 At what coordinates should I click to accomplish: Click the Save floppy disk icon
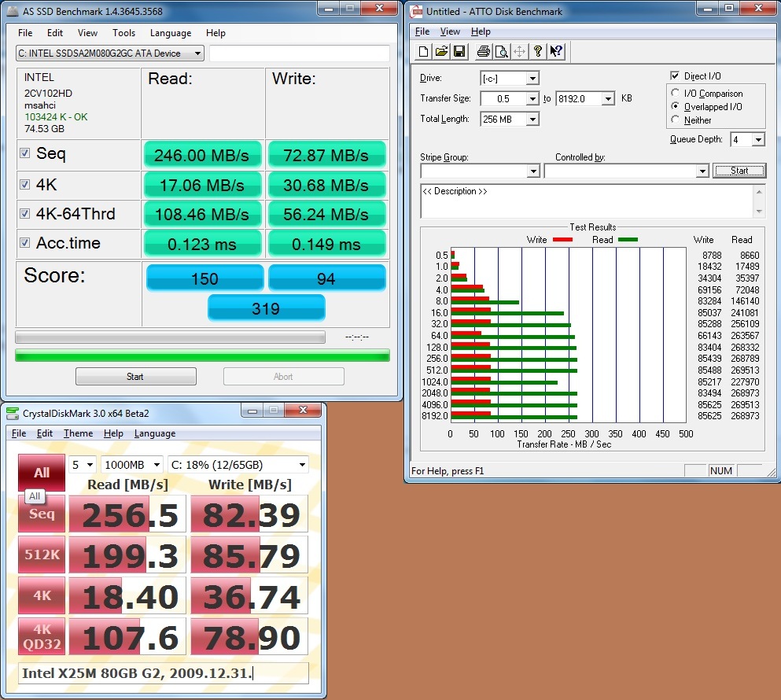click(459, 52)
